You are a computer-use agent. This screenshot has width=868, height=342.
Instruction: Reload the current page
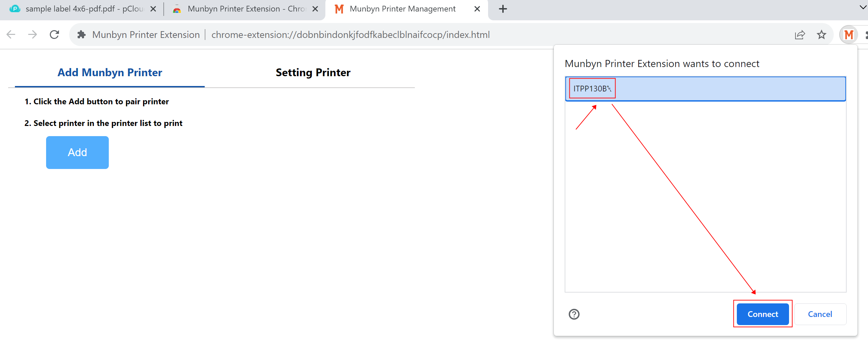coord(54,35)
